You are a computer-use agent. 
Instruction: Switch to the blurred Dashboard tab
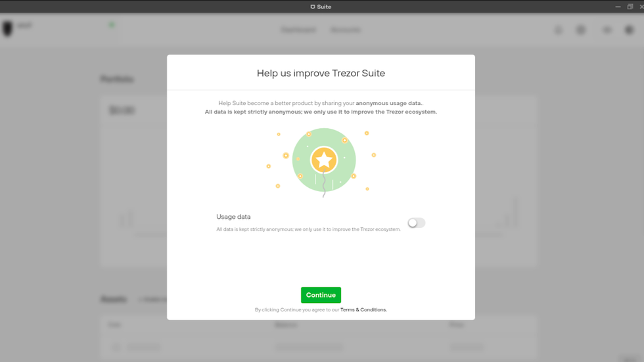(298, 30)
